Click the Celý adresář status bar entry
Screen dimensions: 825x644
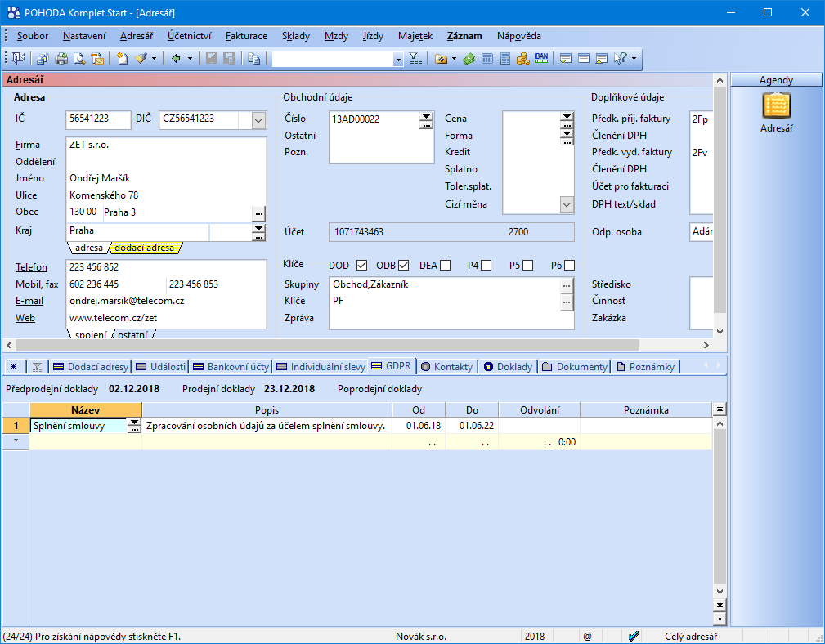tap(690, 636)
